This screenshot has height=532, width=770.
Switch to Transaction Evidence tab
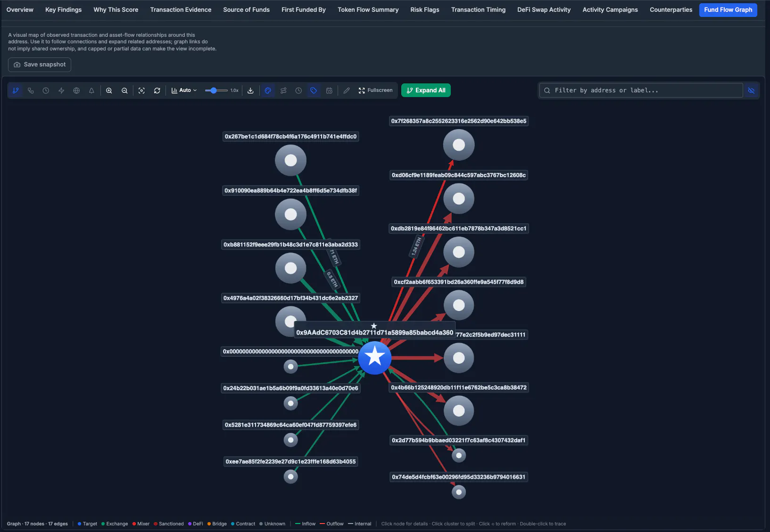(x=181, y=10)
